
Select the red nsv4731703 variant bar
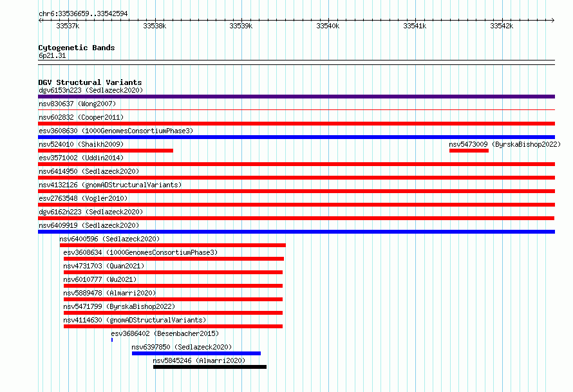click(173, 272)
